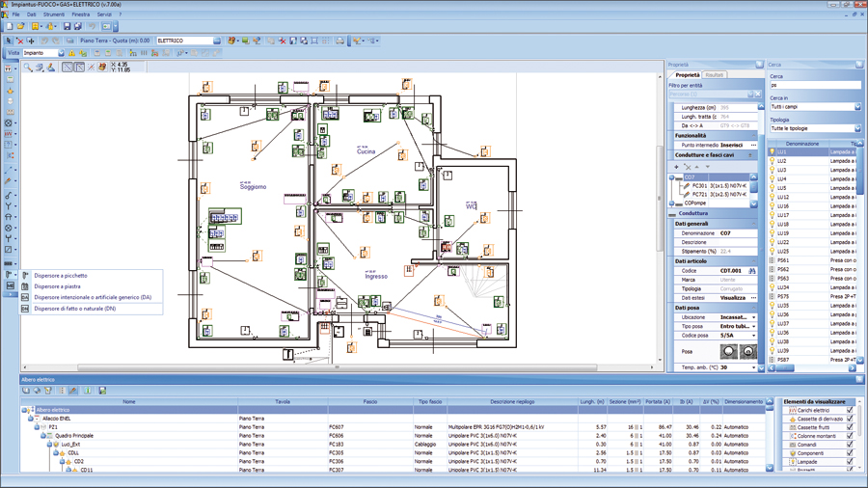Open the Strumenti menu
The height and width of the screenshot is (488, 868).
pos(54,14)
